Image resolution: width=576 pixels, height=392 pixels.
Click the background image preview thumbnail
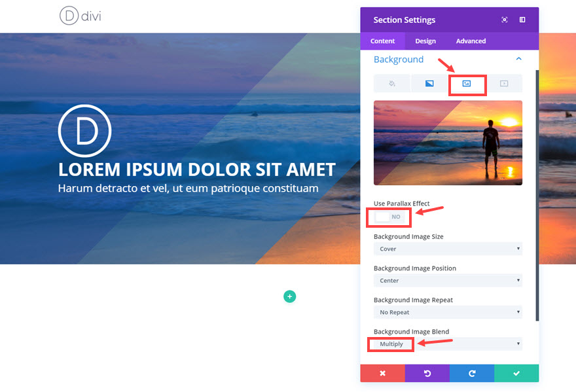coord(448,143)
